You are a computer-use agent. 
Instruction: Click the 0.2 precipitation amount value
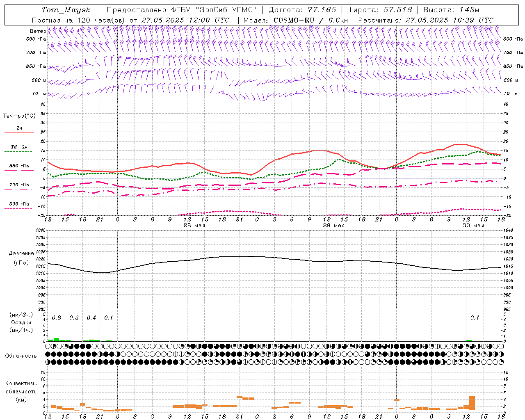pyautogui.click(x=74, y=318)
